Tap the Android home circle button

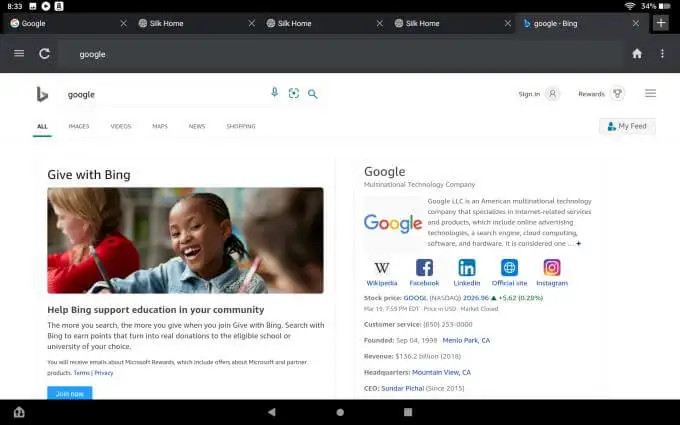point(340,412)
